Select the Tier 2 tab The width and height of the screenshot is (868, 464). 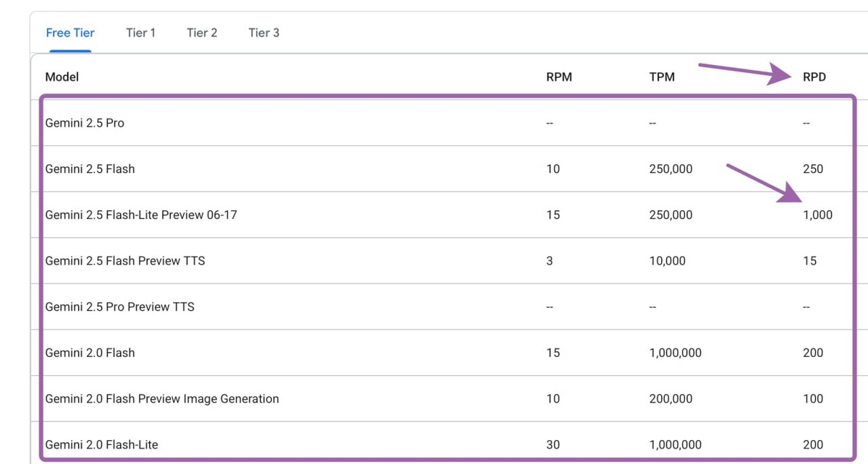coord(202,33)
